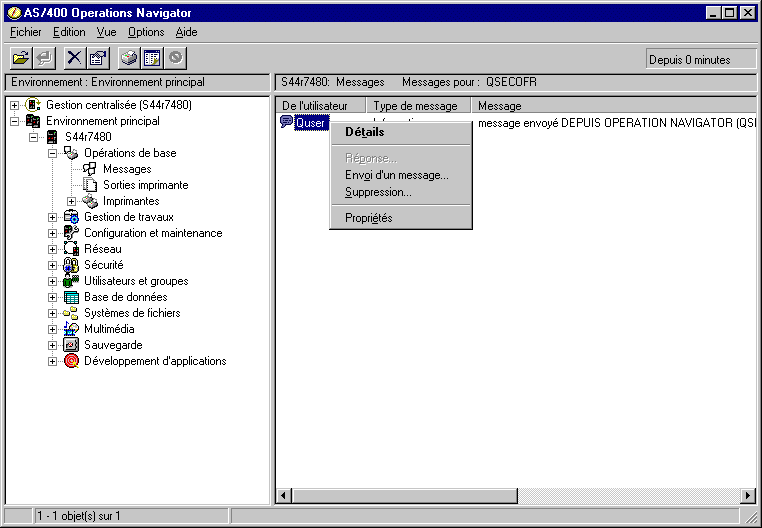Collapse the S44r7480 system node
Image resolution: width=762 pixels, height=528 pixels.
[x=33, y=137]
